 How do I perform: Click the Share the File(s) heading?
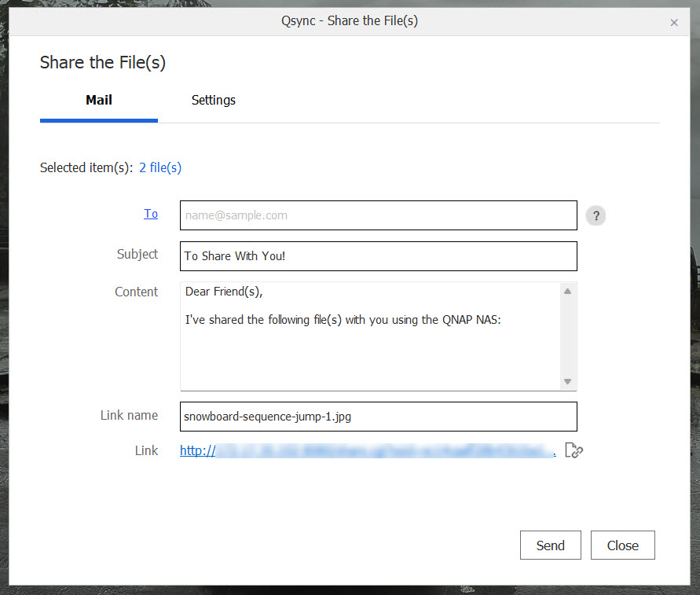click(x=102, y=62)
